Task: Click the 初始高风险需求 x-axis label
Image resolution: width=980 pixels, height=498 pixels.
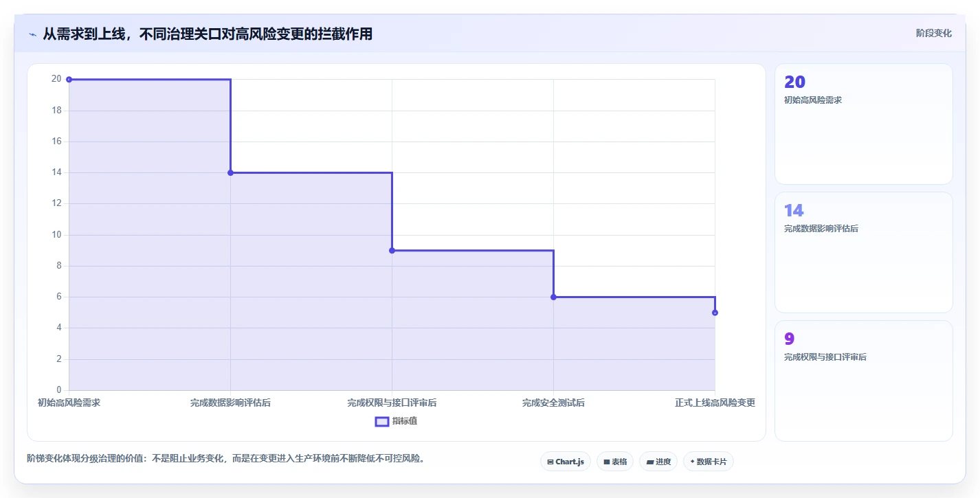Action: (x=69, y=403)
